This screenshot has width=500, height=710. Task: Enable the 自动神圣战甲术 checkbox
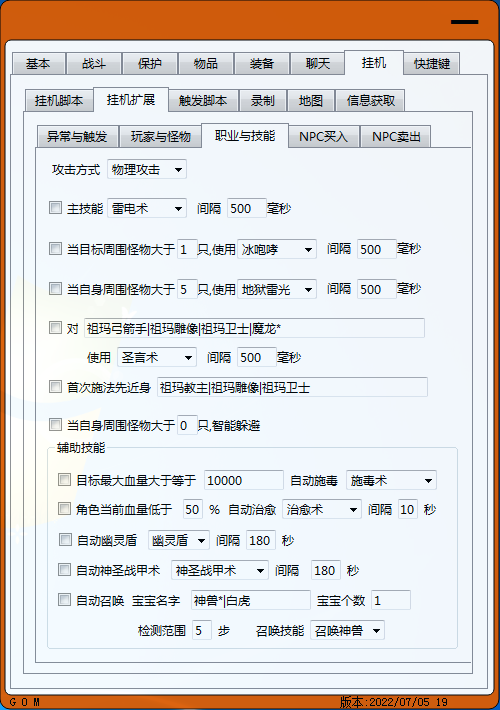click(64, 570)
